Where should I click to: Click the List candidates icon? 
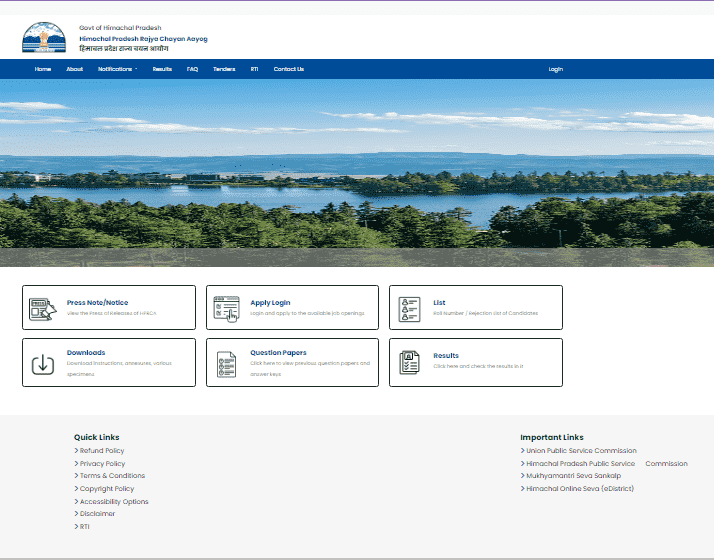click(x=409, y=308)
